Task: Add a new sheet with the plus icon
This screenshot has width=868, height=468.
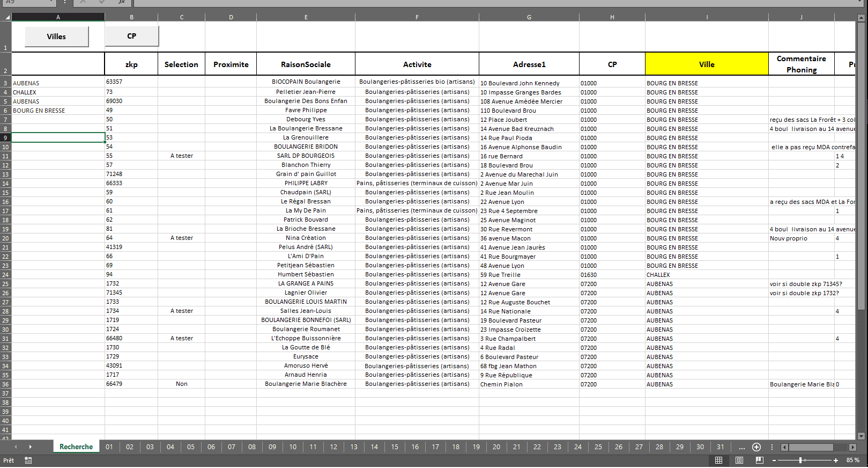Action: (756, 447)
